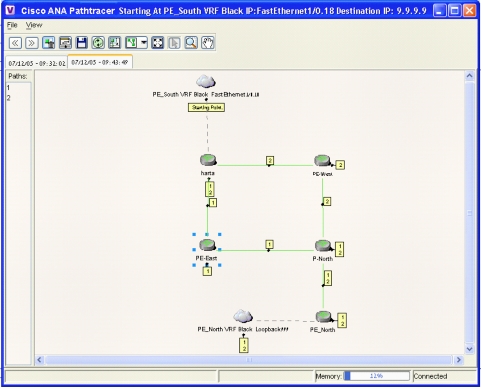Click the fit-in-window icon

[x=158, y=43]
